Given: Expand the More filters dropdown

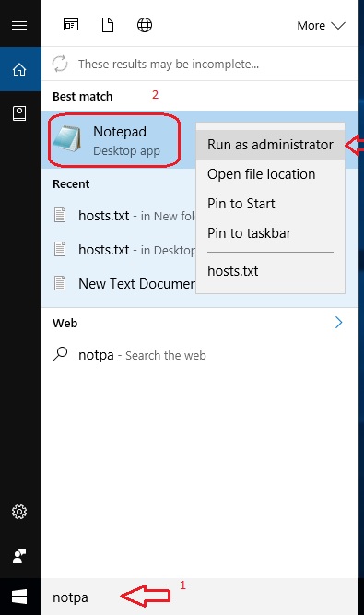Looking at the screenshot, I should (x=321, y=26).
